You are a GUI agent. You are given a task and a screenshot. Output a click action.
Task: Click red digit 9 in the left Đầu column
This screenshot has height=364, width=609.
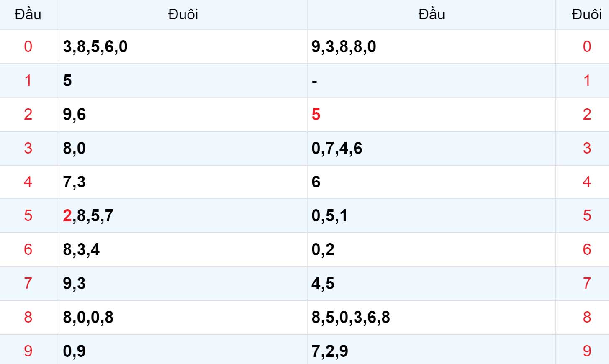point(28,351)
